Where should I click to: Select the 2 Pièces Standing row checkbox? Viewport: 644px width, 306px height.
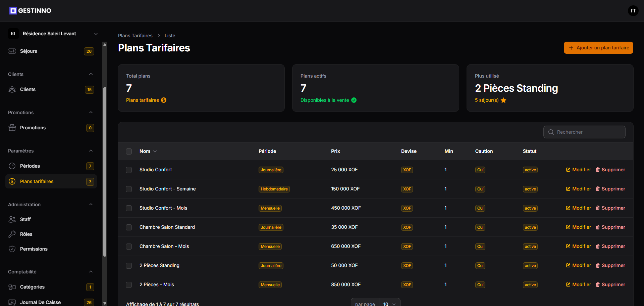[129, 266]
